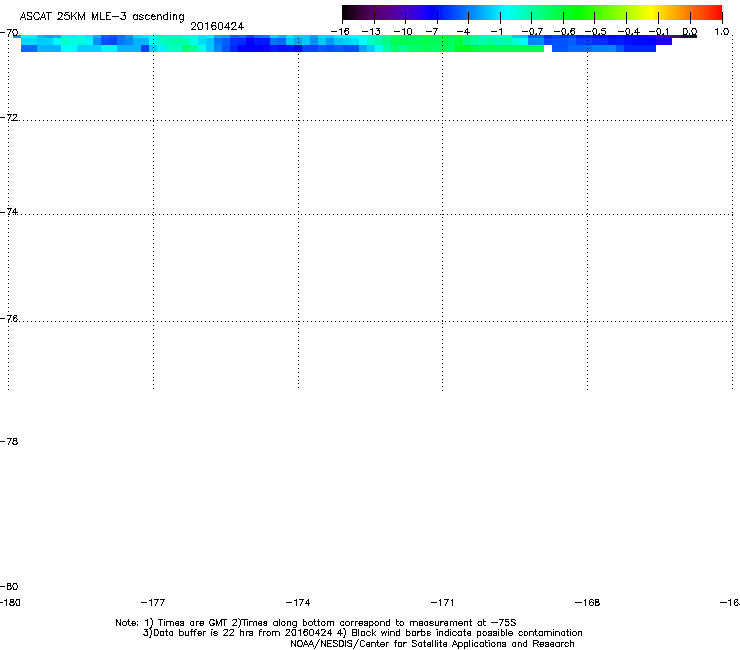Click the '-171' longitude axis label
Screen dimensions: 740x650
442,602
